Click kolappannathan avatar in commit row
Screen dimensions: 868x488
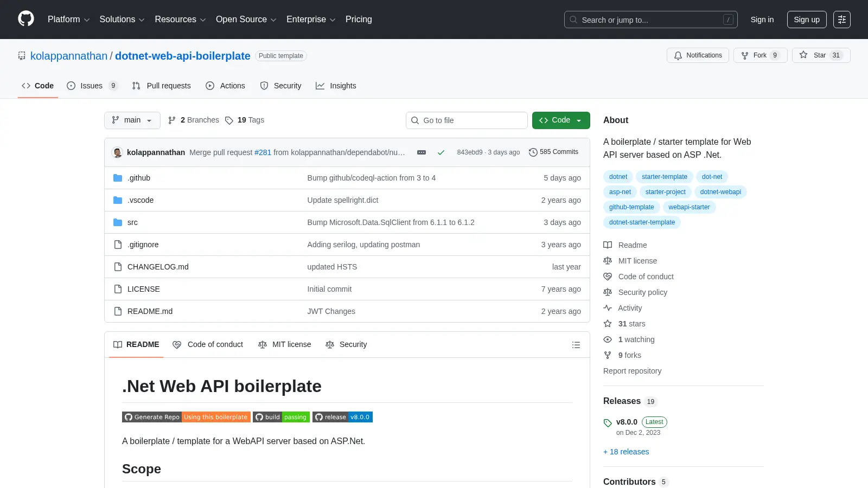point(117,152)
